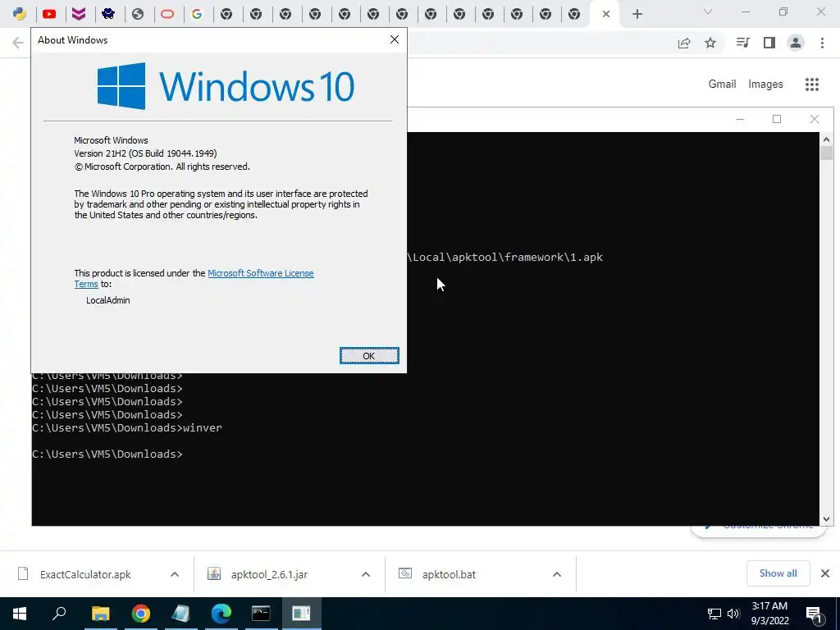
Task: Show all downloads
Action: 778,573
